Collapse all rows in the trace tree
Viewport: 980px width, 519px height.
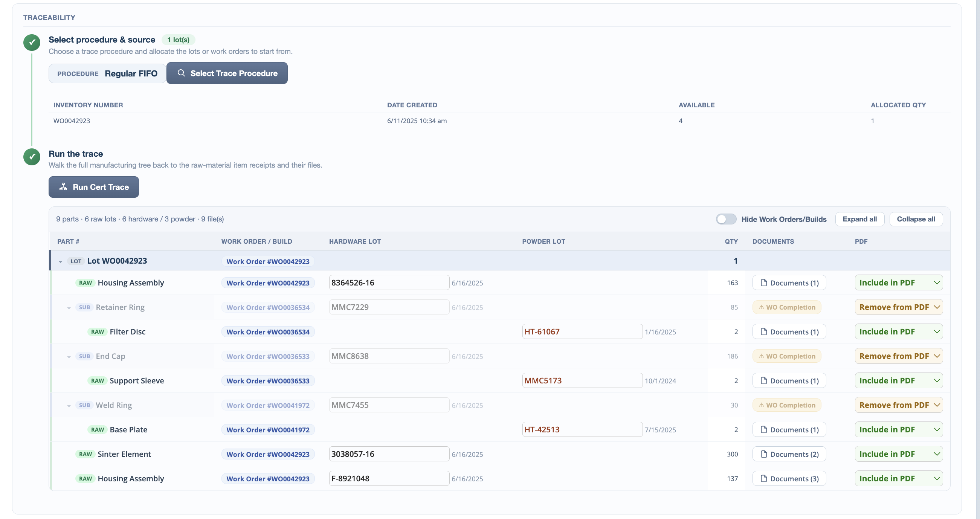click(x=916, y=219)
